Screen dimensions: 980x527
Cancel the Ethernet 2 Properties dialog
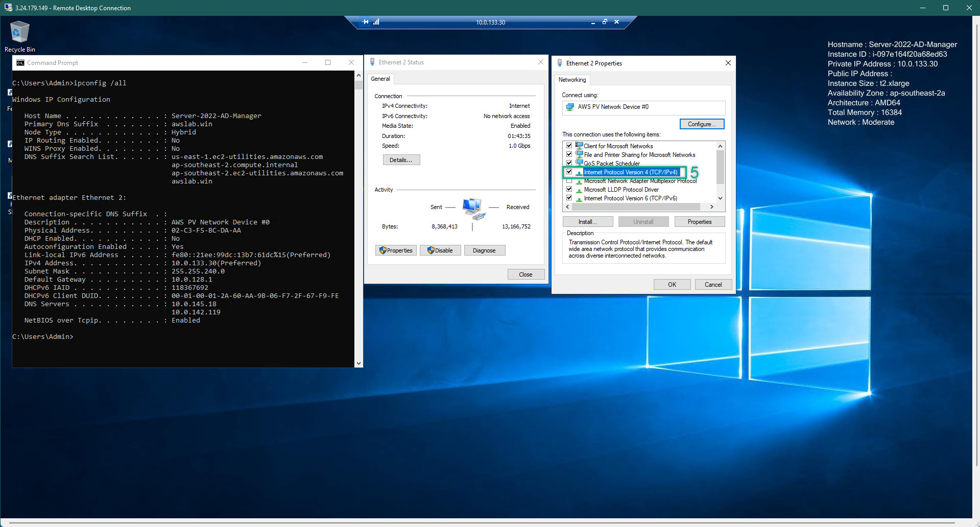click(x=713, y=285)
